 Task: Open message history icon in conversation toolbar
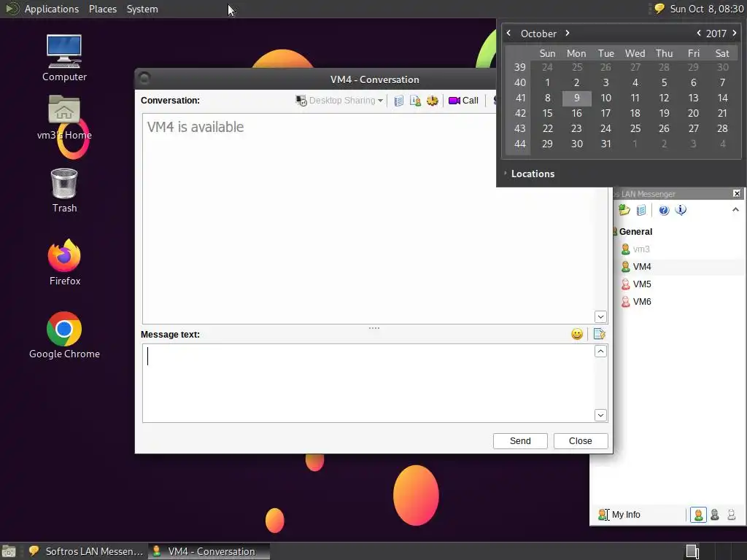[399, 101]
